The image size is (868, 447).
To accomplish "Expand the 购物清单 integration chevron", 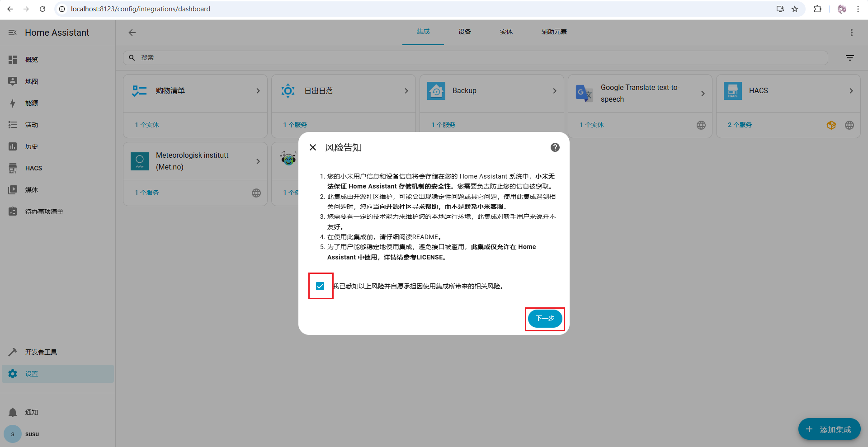I will pos(258,91).
